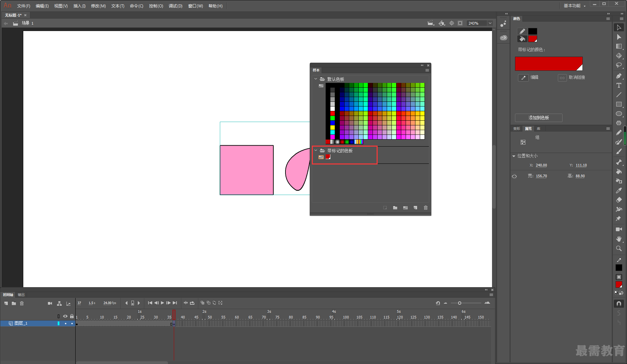Open the 243% zoom dropdown
The width and height of the screenshot is (627, 364).
[x=490, y=23]
